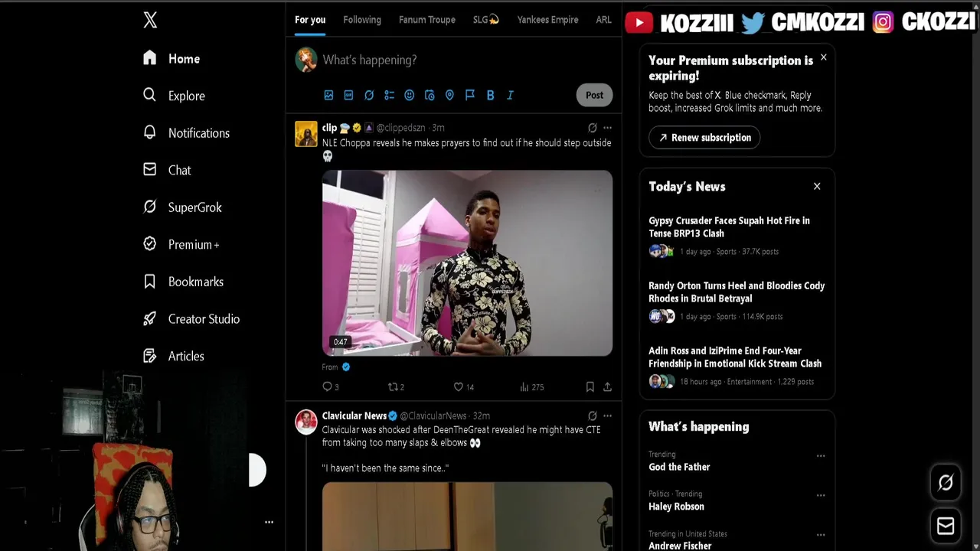The image size is (980, 551).
Task: Play the NLE Choppa video
Action: [467, 263]
